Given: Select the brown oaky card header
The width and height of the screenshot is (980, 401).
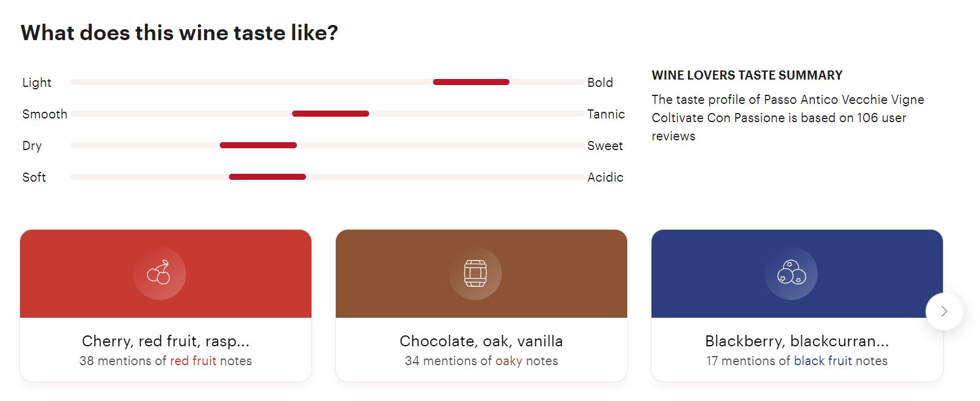Looking at the screenshot, I should 481,273.
